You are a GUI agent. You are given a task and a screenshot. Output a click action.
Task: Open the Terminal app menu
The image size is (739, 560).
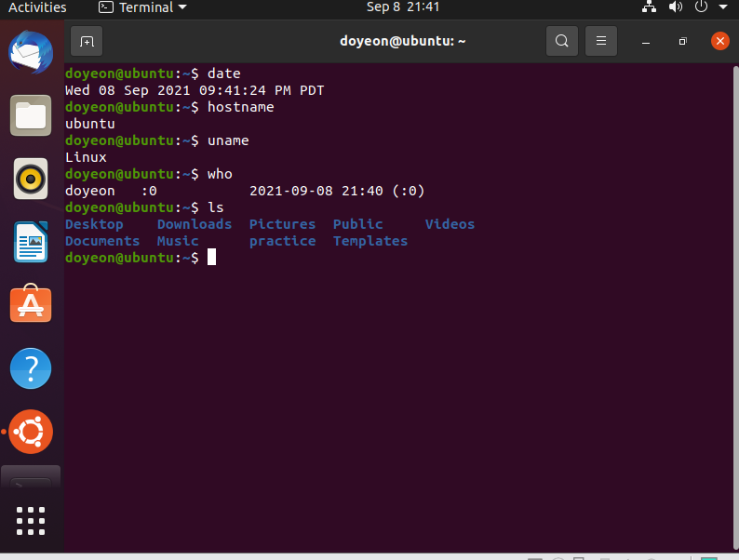[x=142, y=7]
